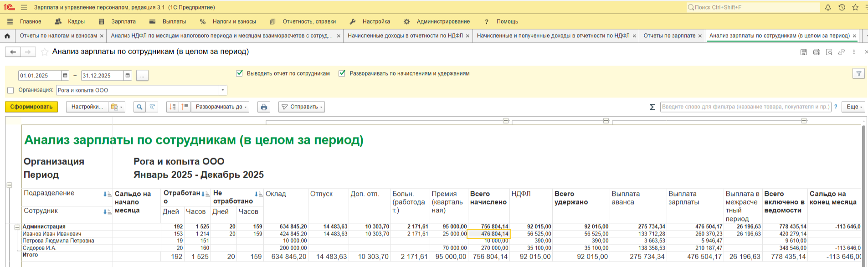Click the sigma sum icon
This screenshot has height=267, width=868.
pos(652,107)
